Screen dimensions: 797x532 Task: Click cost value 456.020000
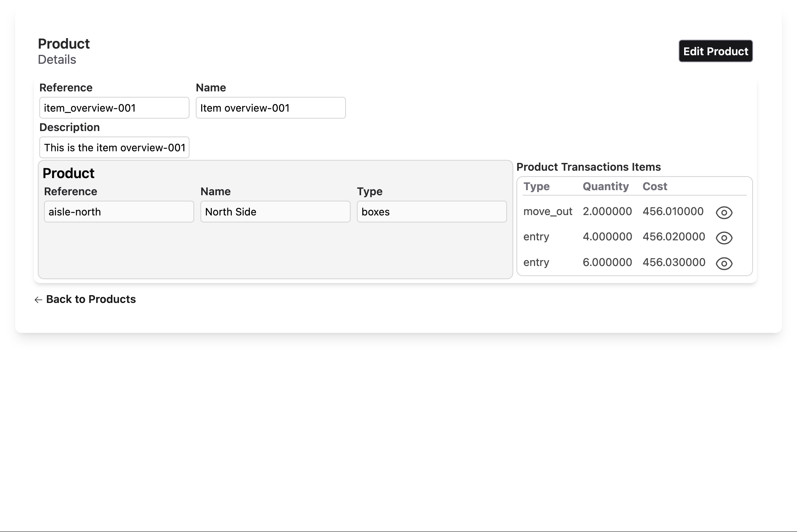click(674, 236)
